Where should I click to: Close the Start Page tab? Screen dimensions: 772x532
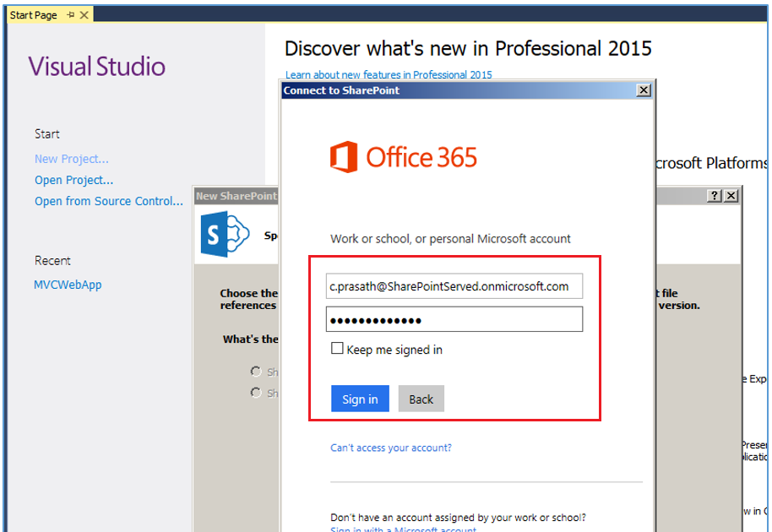pyautogui.click(x=84, y=15)
